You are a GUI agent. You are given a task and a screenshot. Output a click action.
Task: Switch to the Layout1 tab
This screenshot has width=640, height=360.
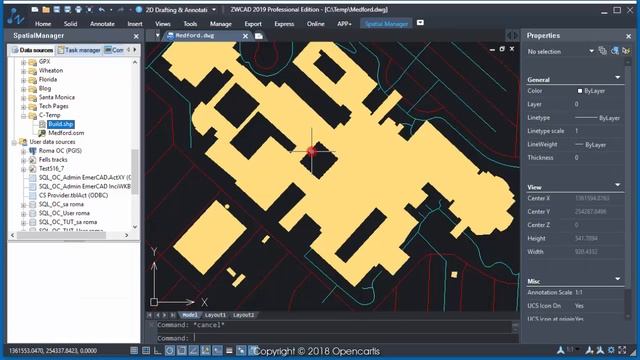point(215,315)
